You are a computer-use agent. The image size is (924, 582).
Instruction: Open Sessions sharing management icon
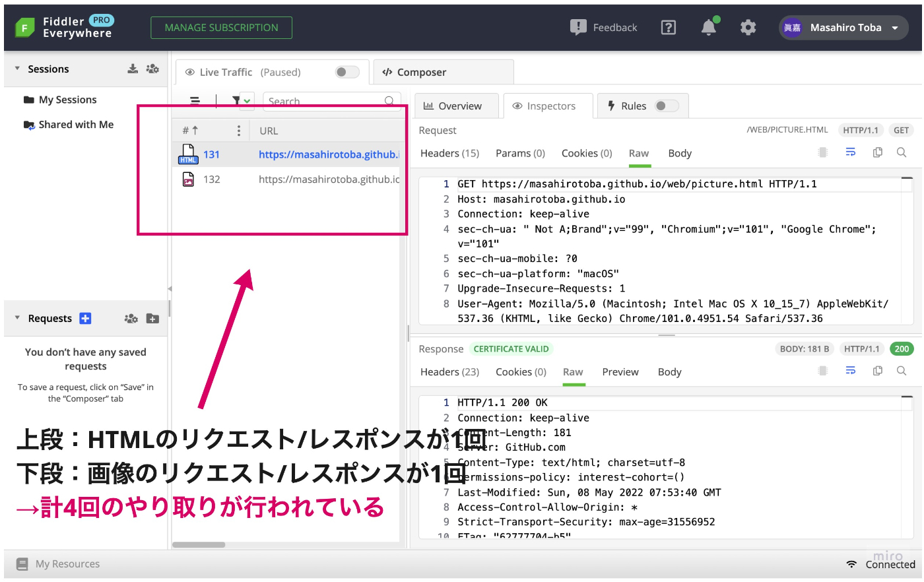pos(152,69)
